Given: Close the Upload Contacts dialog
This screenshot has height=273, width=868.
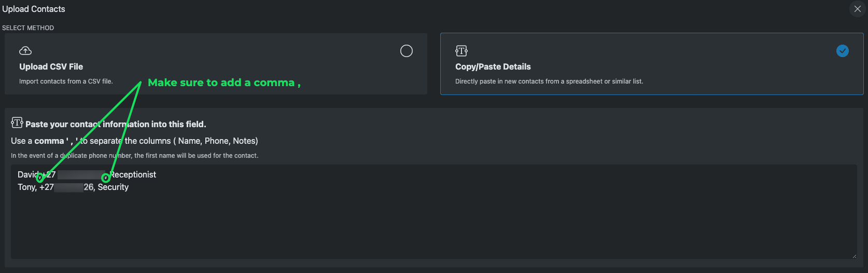Looking at the screenshot, I should tap(857, 9).
